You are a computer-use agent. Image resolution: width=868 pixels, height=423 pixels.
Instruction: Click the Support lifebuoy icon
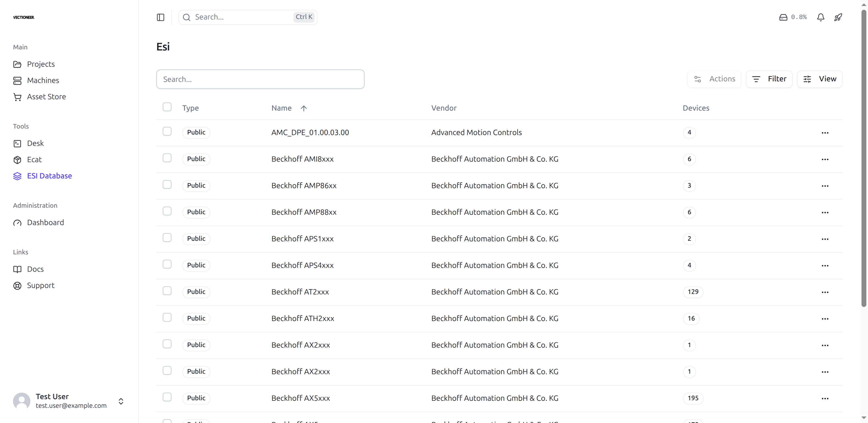coord(17,286)
